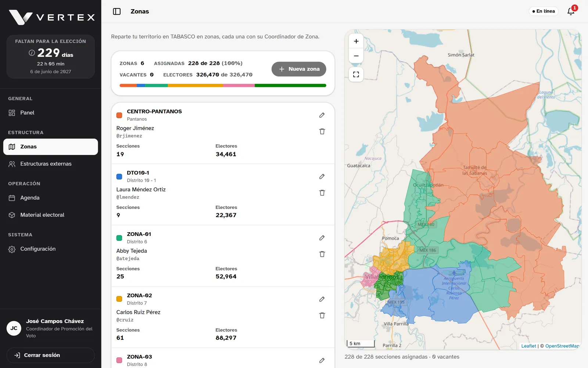
Task: Open Estructuras externas
Action: [x=51, y=164]
